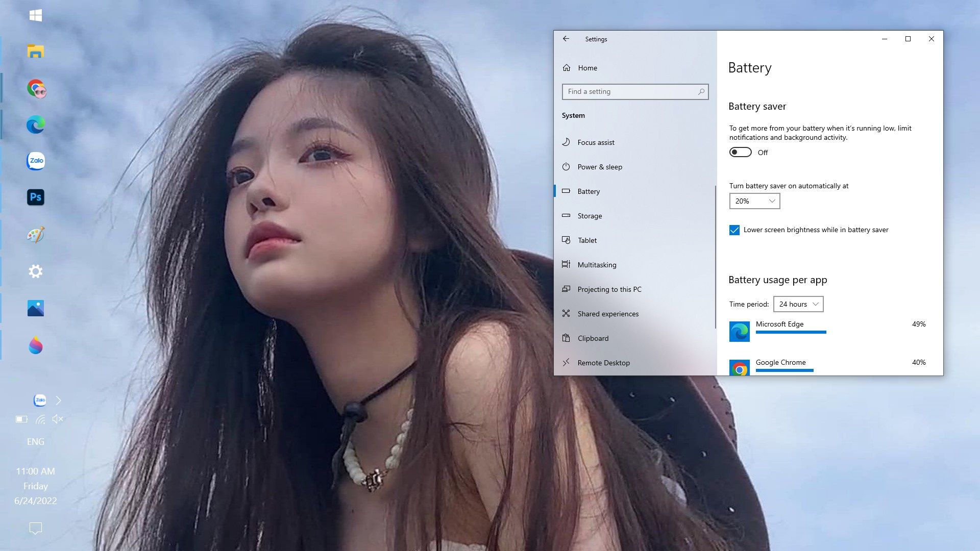Launch Adobe Photoshop
Image resolution: width=980 pixels, height=551 pixels.
click(x=36, y=197)
